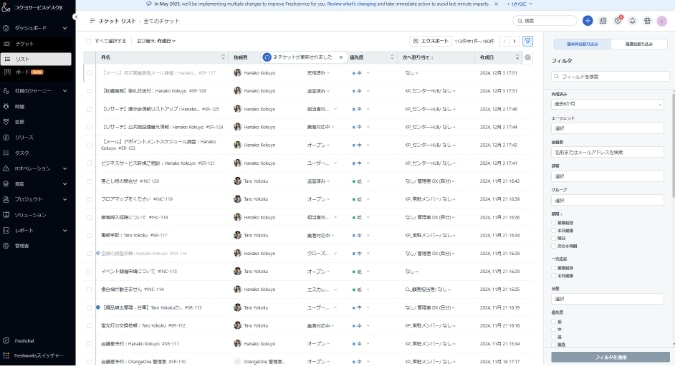Open the Freshworks switcher grid icon
This screenshot has width=675, height=366.
pyautogui.click(x=6, y=356)
